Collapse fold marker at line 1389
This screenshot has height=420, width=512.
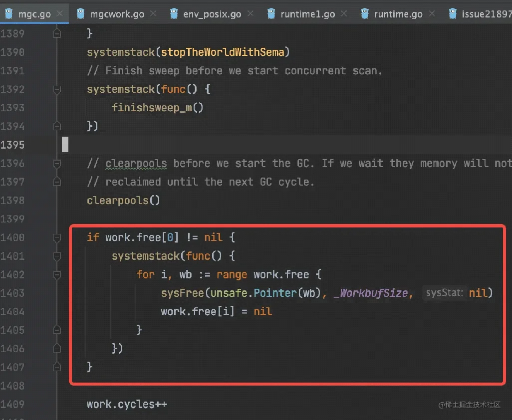click(57, 33)
